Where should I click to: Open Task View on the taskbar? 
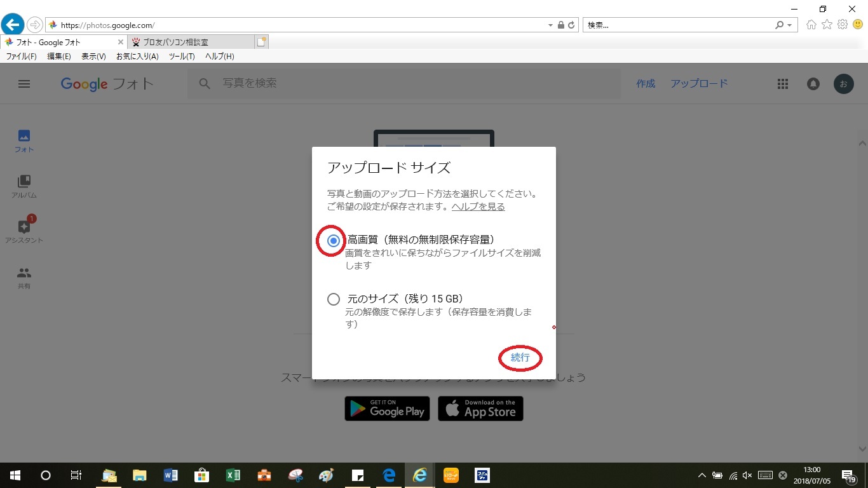pos(76,475)
